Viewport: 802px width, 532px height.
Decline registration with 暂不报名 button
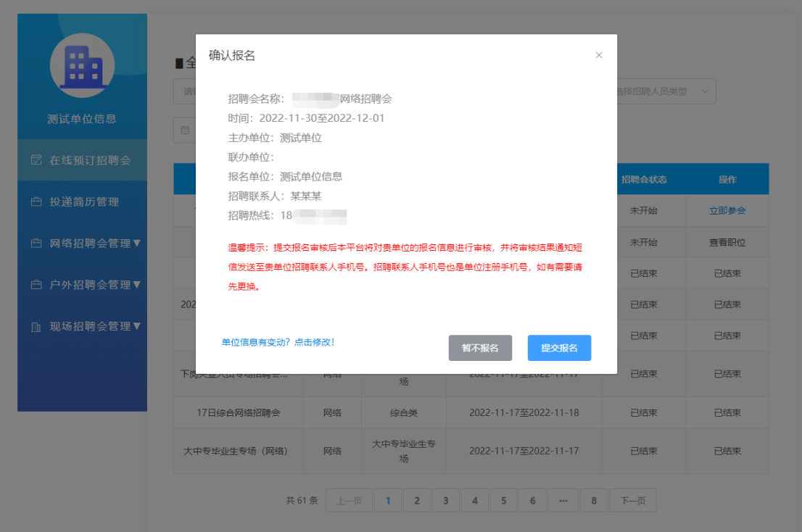tap(479, 348)
